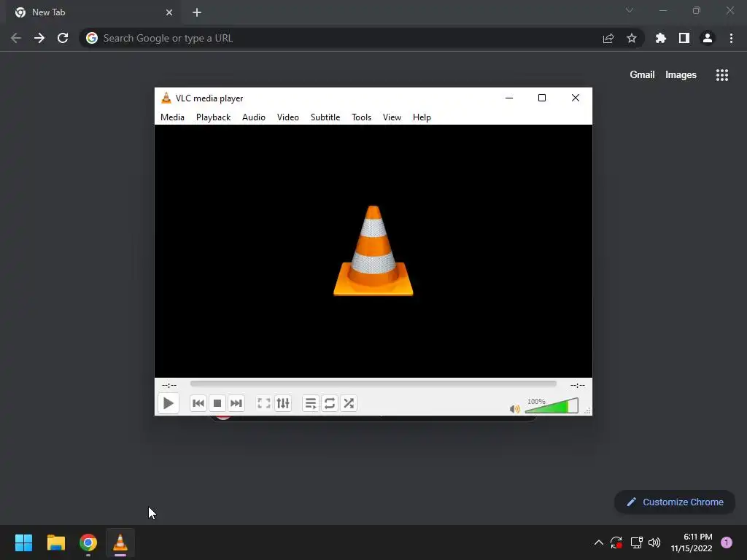The height and width of the screenshot is (560, 747).
Task: Go forward in Chrome
Action: tap(39, 38)
